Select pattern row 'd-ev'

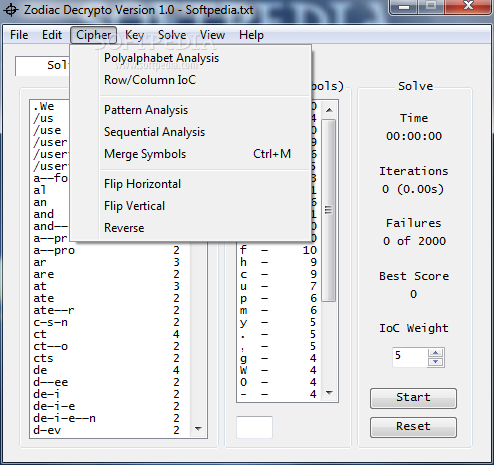pyautogui.click(x=110, y=430)
